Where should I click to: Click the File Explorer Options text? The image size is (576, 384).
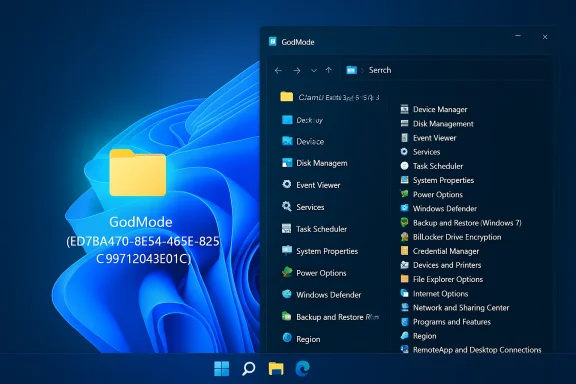448,279
